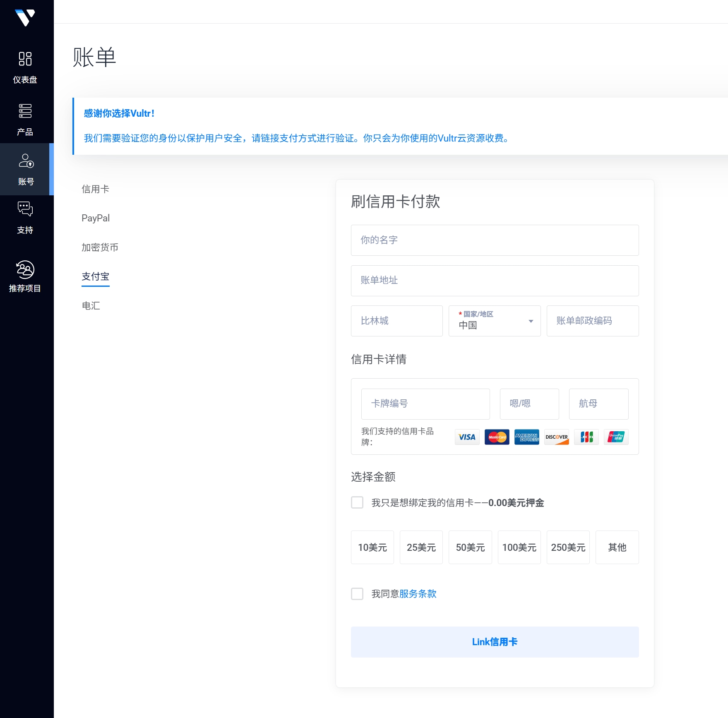Click the 你的名字 name input field
The width and height of the screenshot is (728, 718).
tap(495, 240)
